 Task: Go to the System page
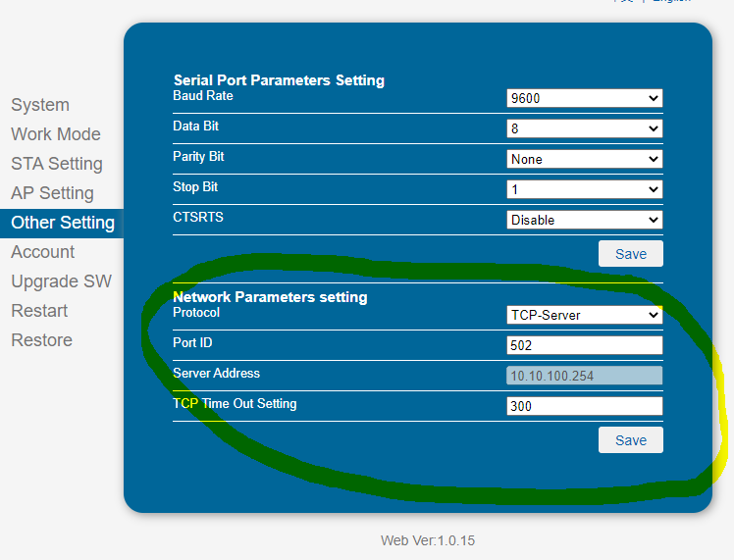coord(40,105)
